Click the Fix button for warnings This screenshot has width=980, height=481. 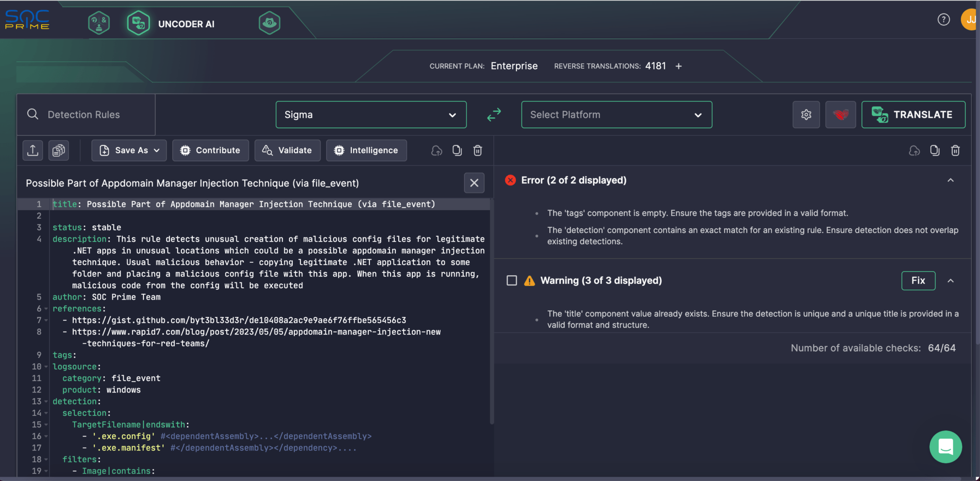point(918,280)
